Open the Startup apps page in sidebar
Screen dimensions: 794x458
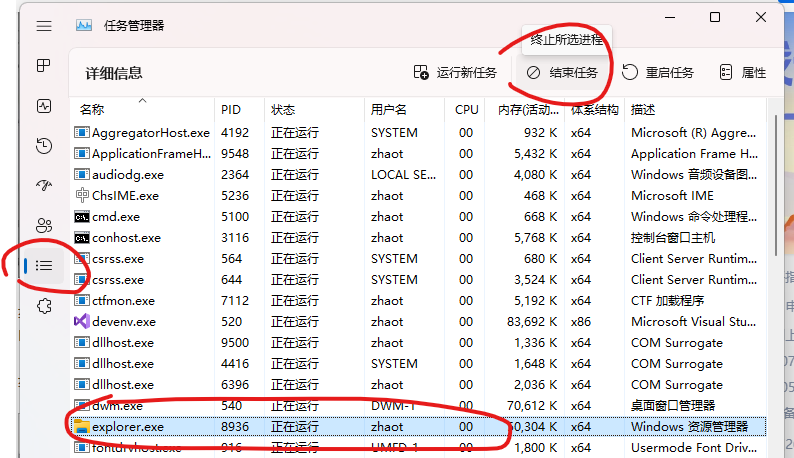[x=44, y=185]
